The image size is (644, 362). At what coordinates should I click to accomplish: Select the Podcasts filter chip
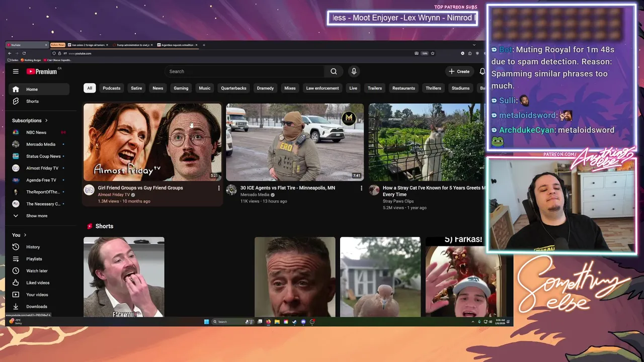click(x=112, y=88)
